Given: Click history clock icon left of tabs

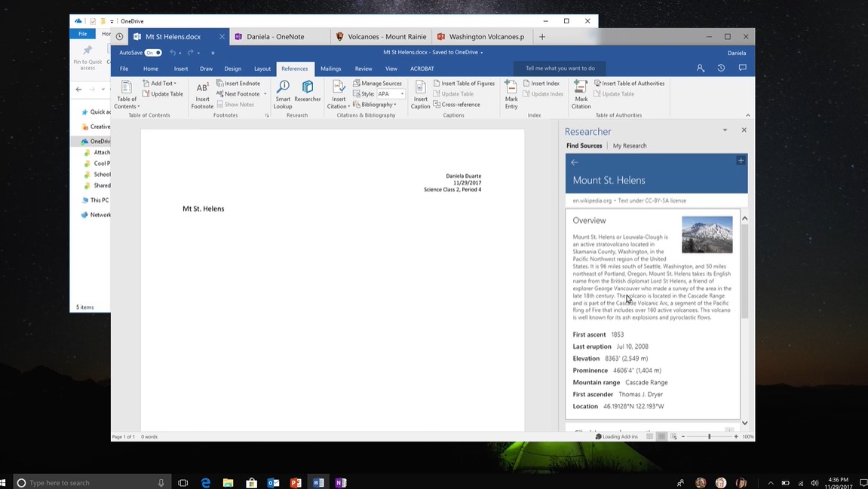Looking at the screenshot, I should pos(119,36).
